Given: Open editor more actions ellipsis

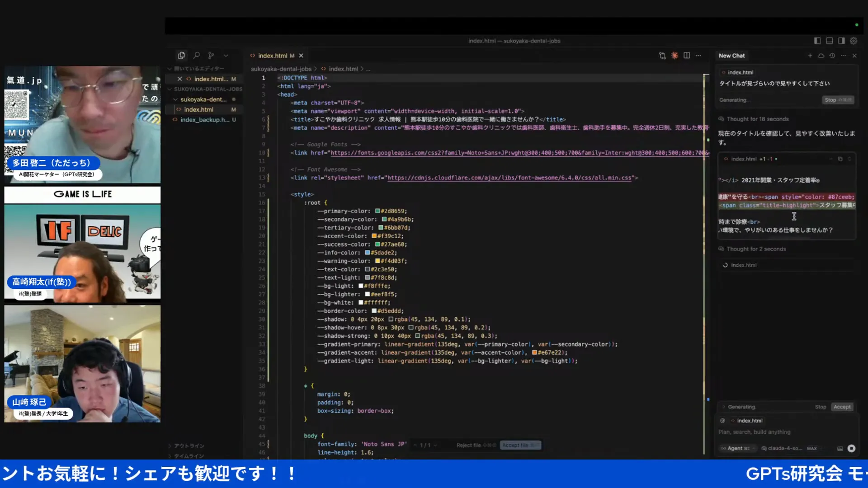Looking at the screenshot, I should [699, 56].
